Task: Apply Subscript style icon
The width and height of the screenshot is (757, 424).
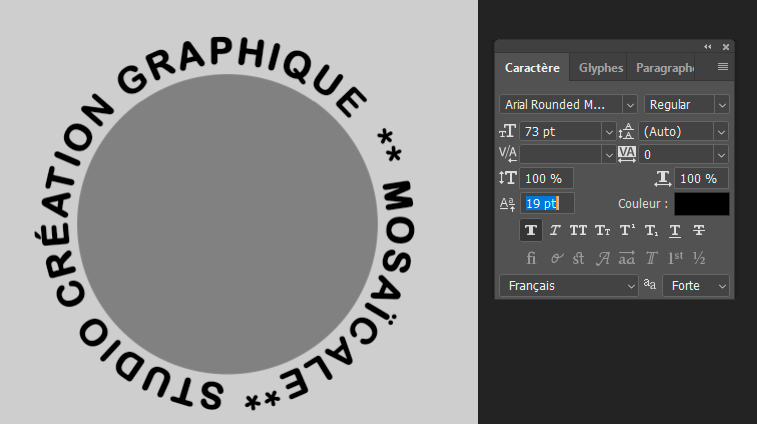Action: point(651,231)
